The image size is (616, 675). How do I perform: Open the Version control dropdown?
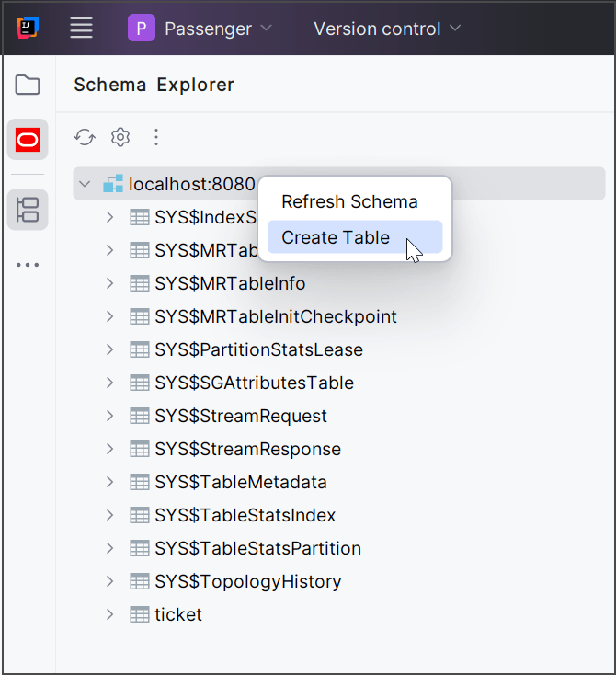(387, 29)
